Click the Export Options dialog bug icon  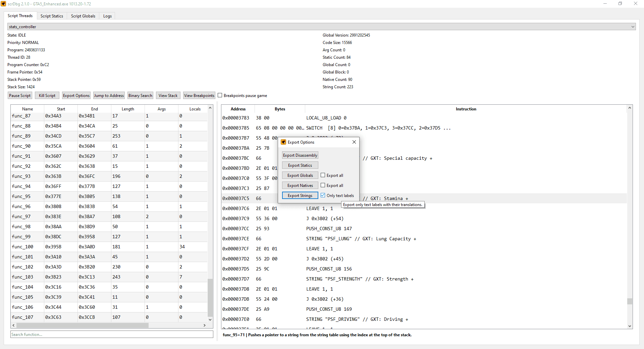pyautogui.click(x=283, y=142)
